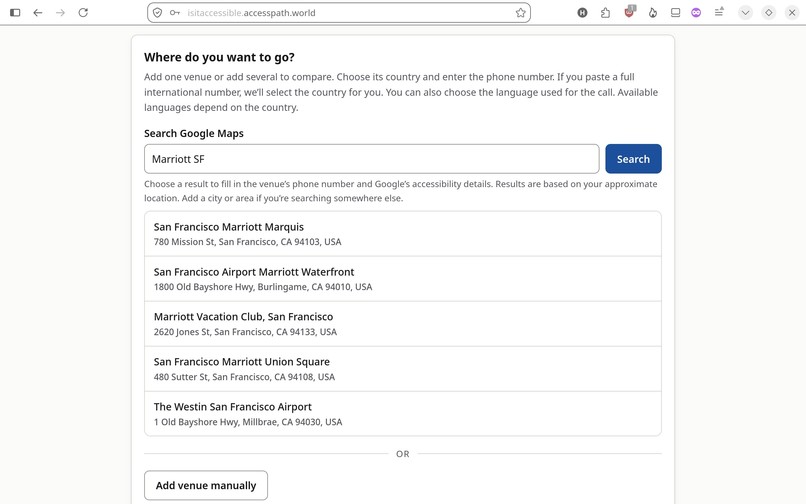The image size is (806, 504).
Task: Click the diamond restore window button
Action: click(768, 13)
